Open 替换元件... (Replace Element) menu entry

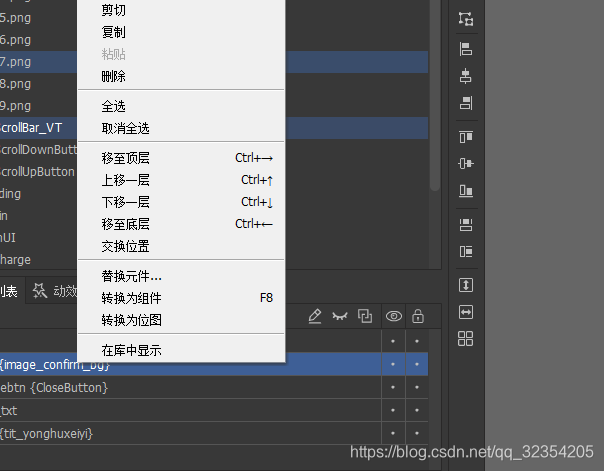[x=181, y=276]
